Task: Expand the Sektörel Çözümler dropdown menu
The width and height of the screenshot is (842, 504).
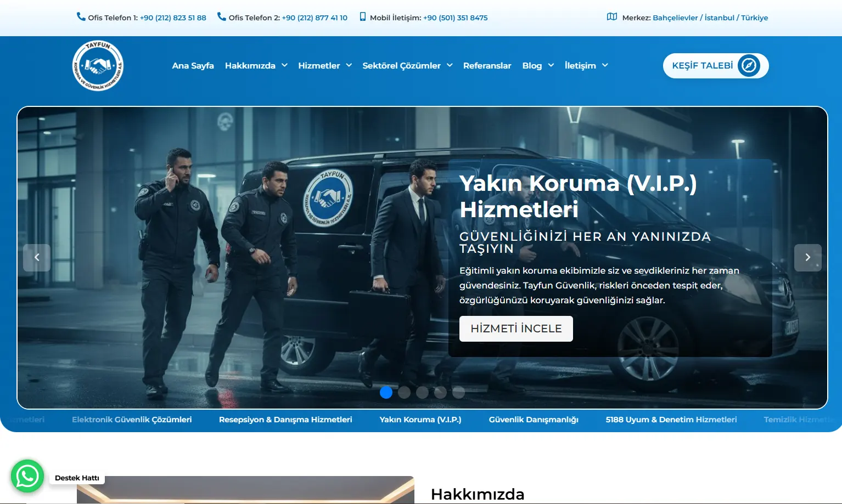Action: (407, 65)
